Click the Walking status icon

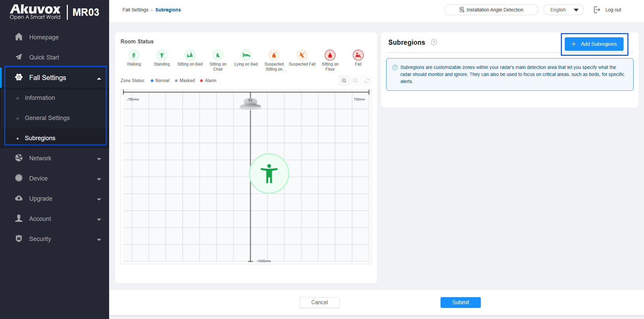coord(134,55)
